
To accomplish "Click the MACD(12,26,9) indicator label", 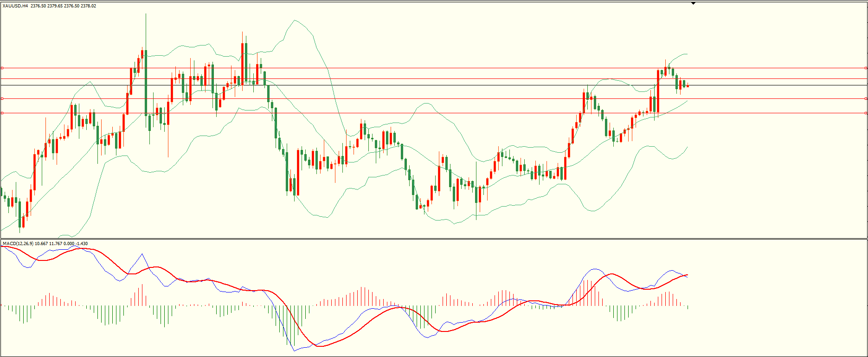I will [x=18, y=243].
